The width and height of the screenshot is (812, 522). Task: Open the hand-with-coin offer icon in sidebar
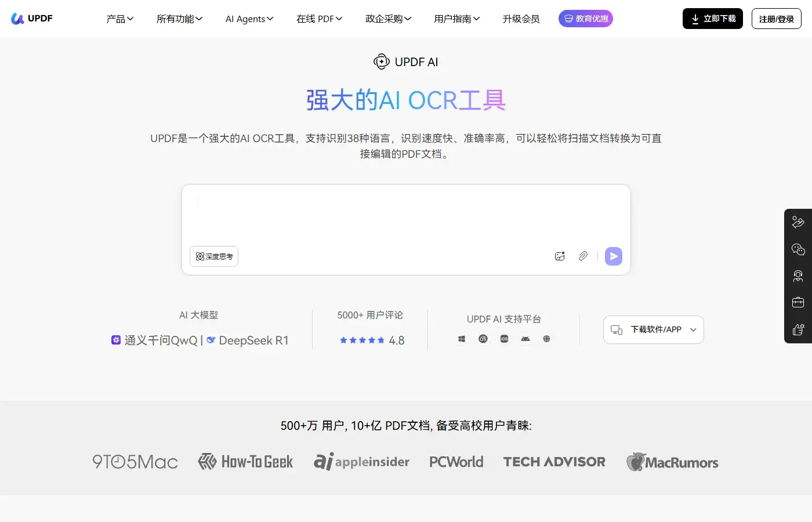(798, 222)
